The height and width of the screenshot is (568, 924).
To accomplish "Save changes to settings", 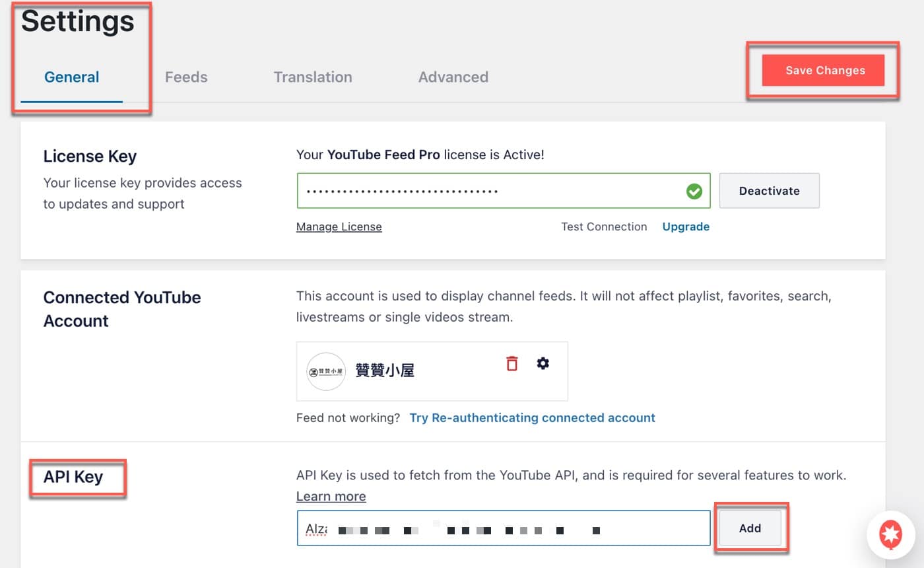I will point(823,70).
